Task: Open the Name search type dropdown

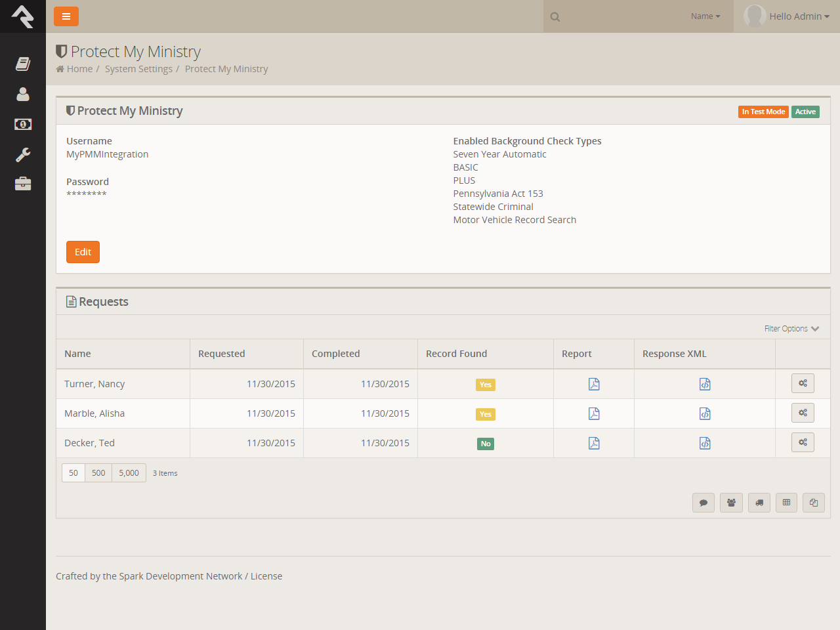Action: (x=705, y=16)
